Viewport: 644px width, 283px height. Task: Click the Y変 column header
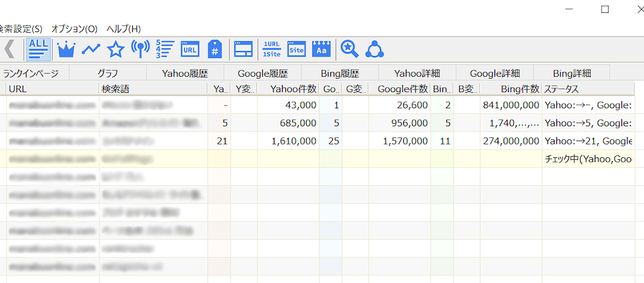pyautogui.click(x=244, y=89)
